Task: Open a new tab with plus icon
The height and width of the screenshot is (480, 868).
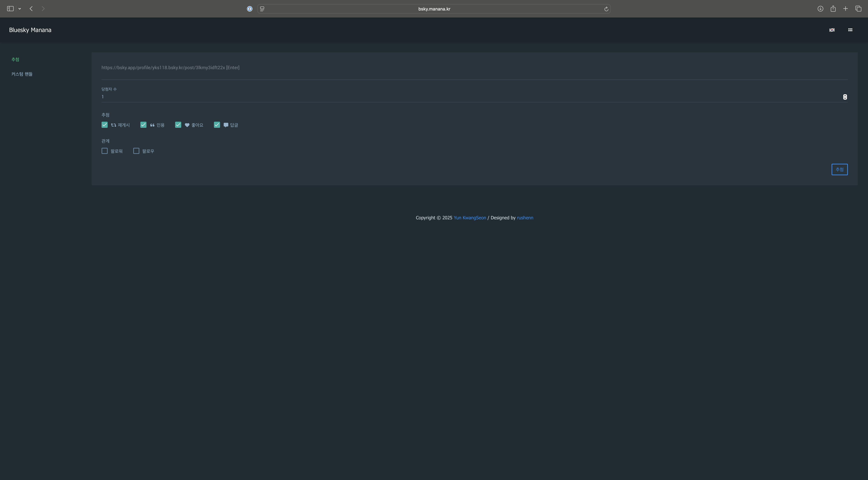Action: [x=845, y=9]
